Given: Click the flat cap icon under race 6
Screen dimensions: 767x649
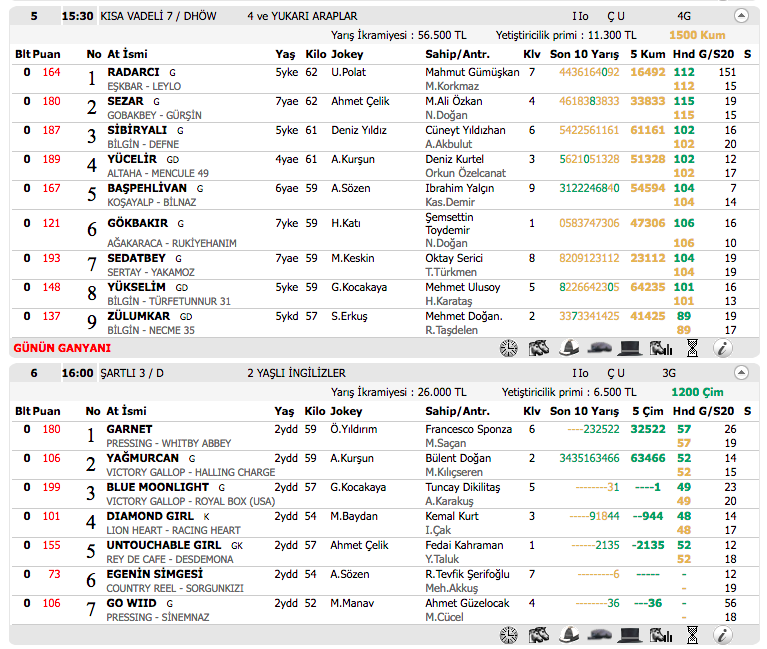Looking at the screenshot, I should (600, 635).
